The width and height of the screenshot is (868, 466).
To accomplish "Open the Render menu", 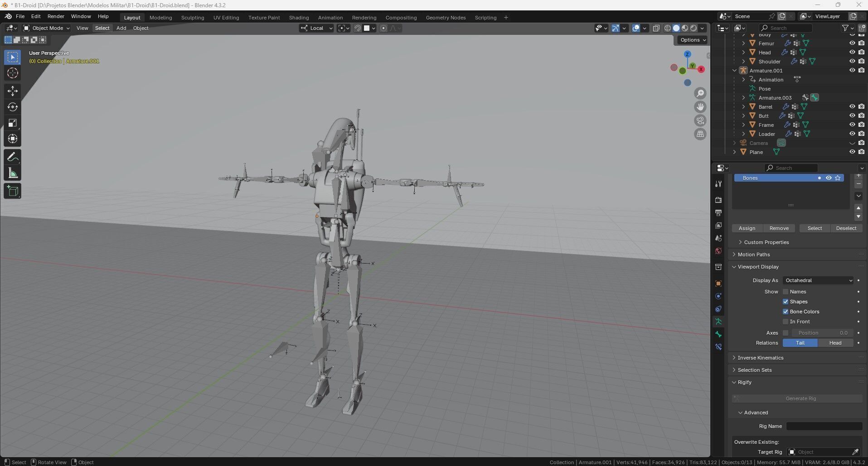I will (x=56, y=16).
